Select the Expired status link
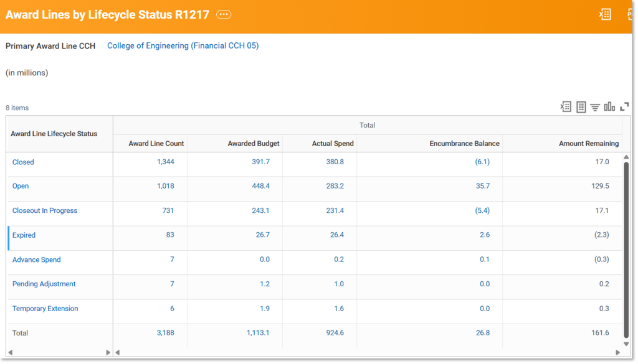 click(24, 235)
